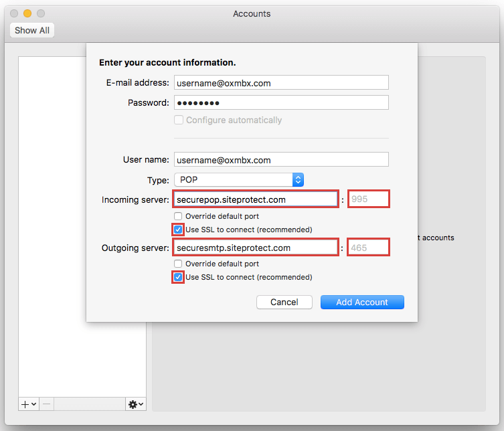Select the Incoming server field with securepop.siteprotect.com
The width and height of the screenshot is (504, 431).
pos(255,199)
